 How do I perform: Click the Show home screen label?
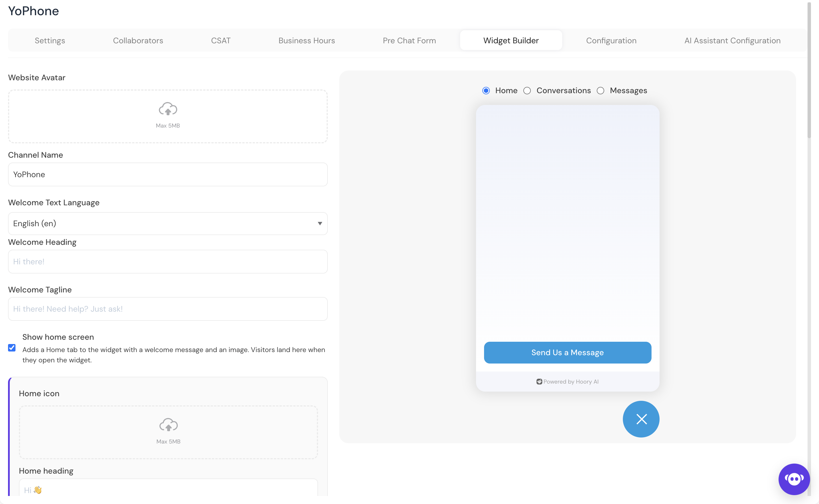[x=58, y=337]
